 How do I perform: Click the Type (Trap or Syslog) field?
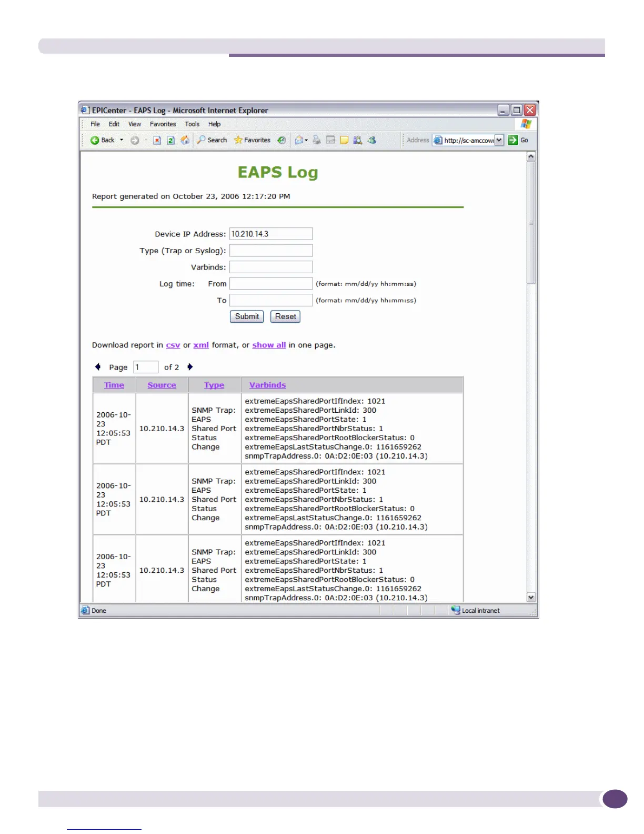pos(271,251)
